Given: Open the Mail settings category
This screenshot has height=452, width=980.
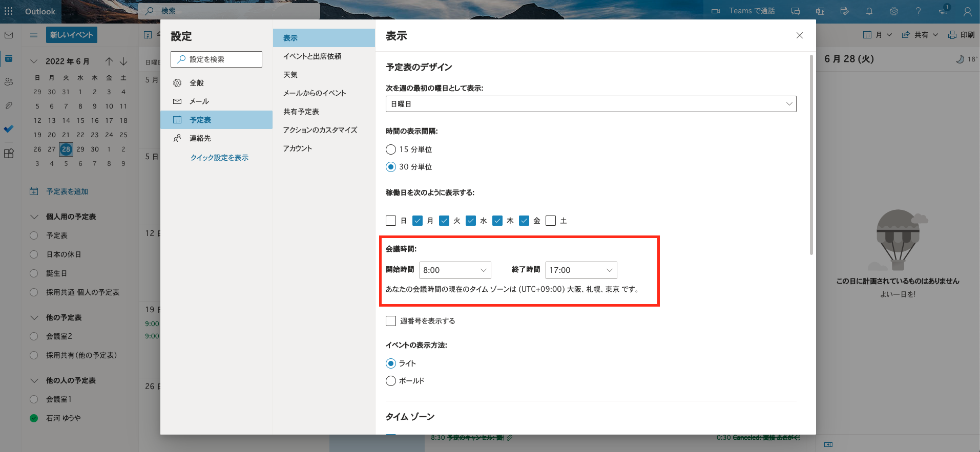Looking at the screenshot, I should pyautogui.click(x=216, y=101).
